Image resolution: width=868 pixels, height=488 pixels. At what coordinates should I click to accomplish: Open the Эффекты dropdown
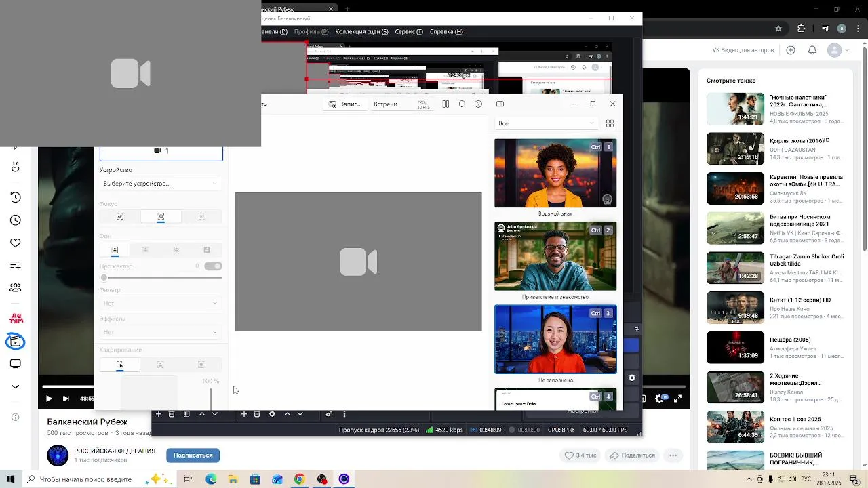point(161,332)
